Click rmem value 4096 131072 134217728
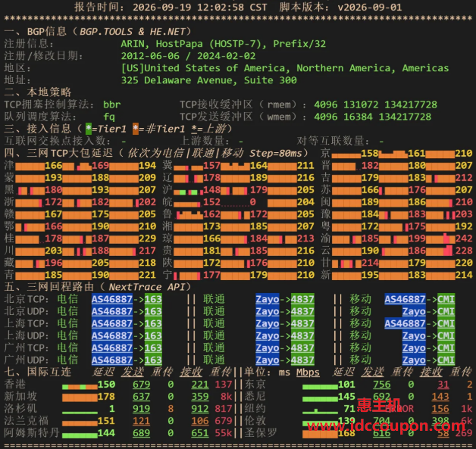476x449 pixels. coord(375,104)
